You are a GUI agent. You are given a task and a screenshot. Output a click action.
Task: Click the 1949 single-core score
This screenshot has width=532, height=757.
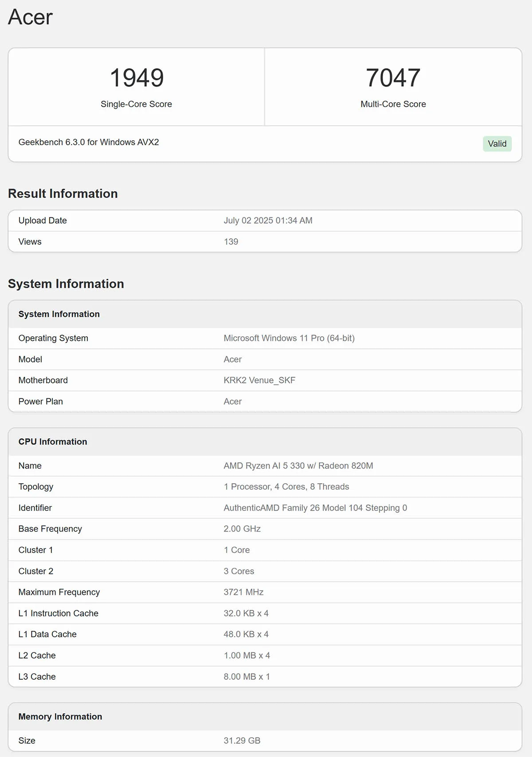[137, 78]
